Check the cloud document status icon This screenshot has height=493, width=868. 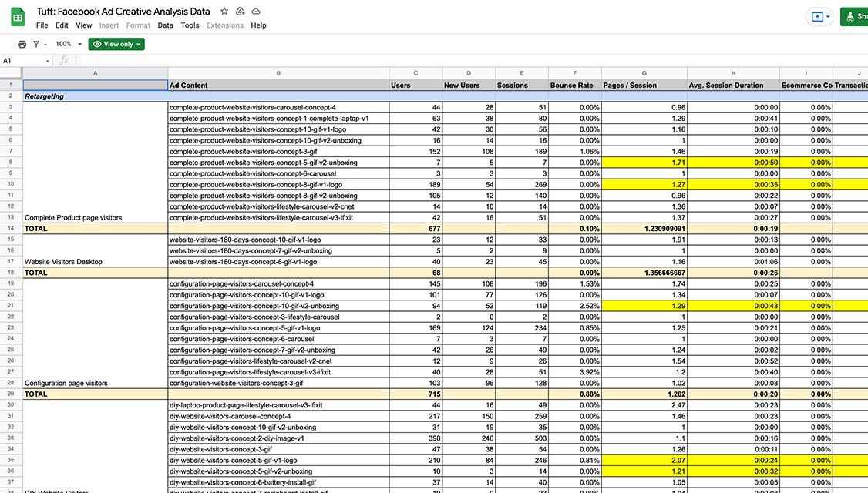click(x=256, y=12)
